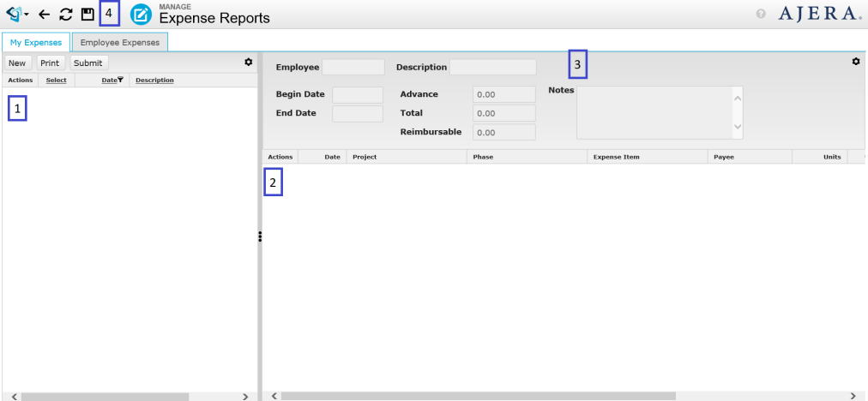Click the back arrow icon

(45, 15)
